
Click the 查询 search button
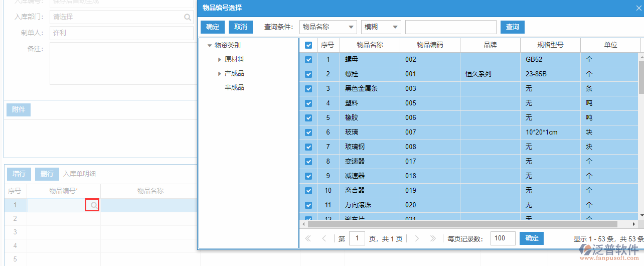[512, 27]
